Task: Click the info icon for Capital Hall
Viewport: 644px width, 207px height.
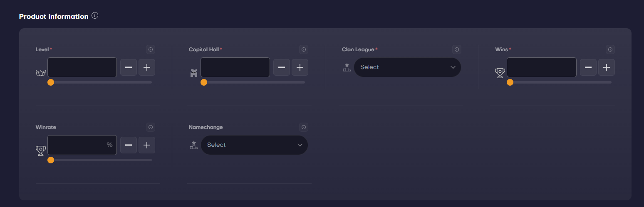Action: pyautogui.click(x=304, y=49)
